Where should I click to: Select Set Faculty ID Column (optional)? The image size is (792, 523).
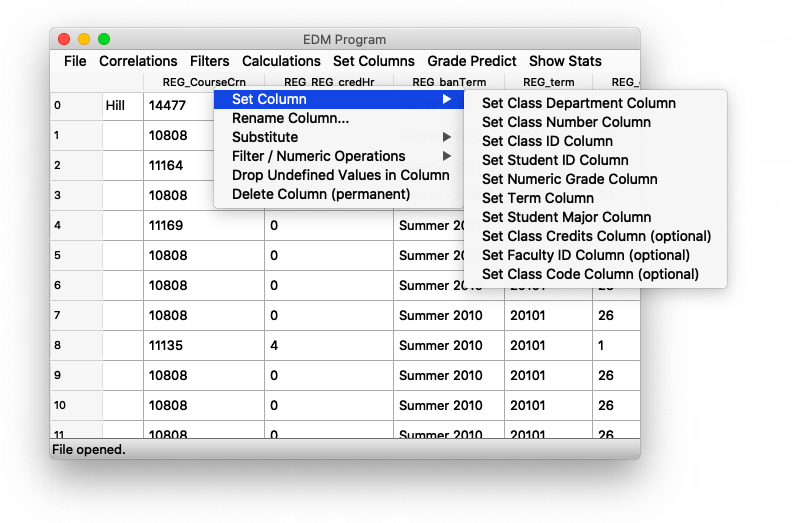[586, 255]
